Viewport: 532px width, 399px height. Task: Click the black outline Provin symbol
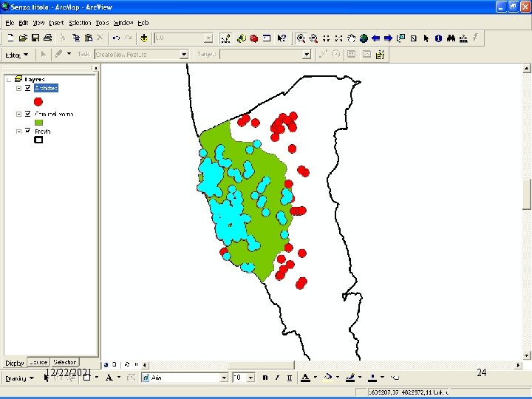tap(38, 140)
